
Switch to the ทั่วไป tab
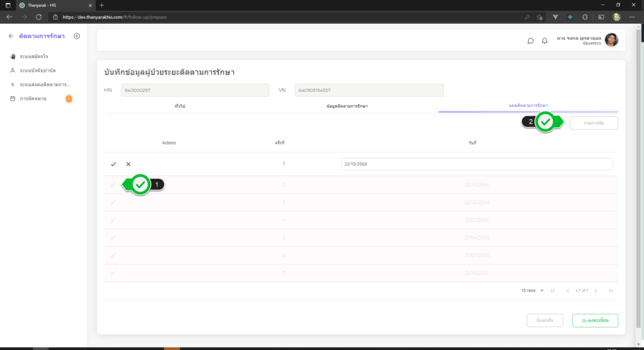click(x=180, y=106)
